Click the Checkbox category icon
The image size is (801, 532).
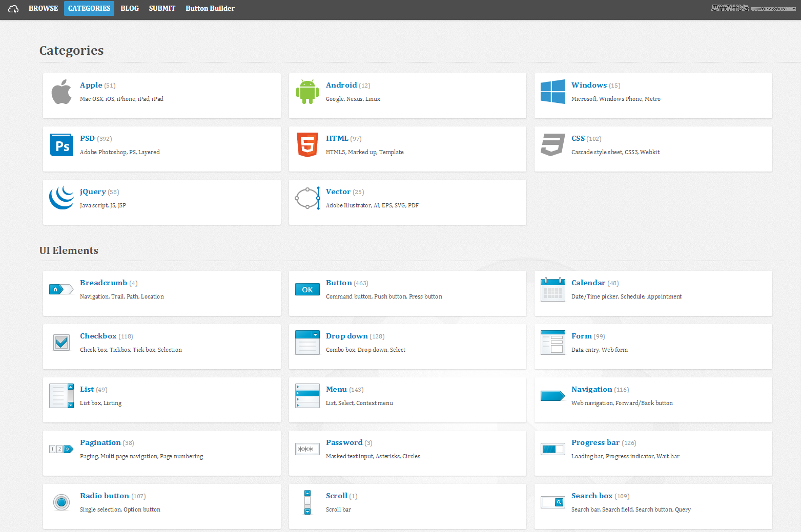pos(61,343)
